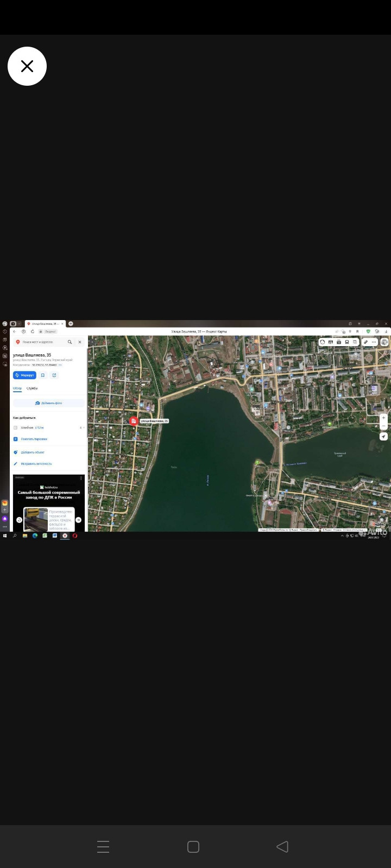This screenshot has width=391, height=868.
Task: Open the ad product thumbnail image
Action: pos(36,520)
